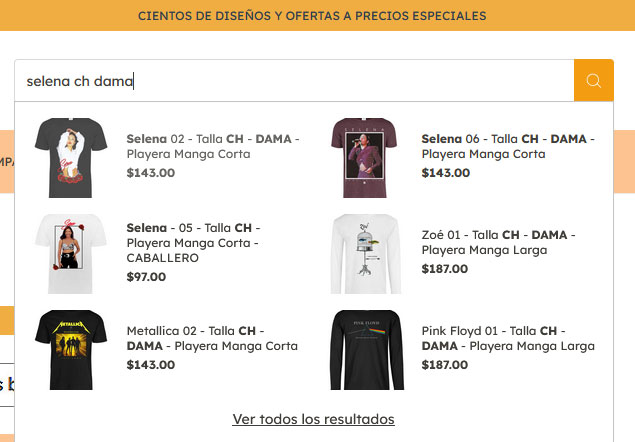Focus the search field containing 'selena ch dama'
The height and width of the screenshot is (442, 635).
pyautogui.click(x=294, y=81)
